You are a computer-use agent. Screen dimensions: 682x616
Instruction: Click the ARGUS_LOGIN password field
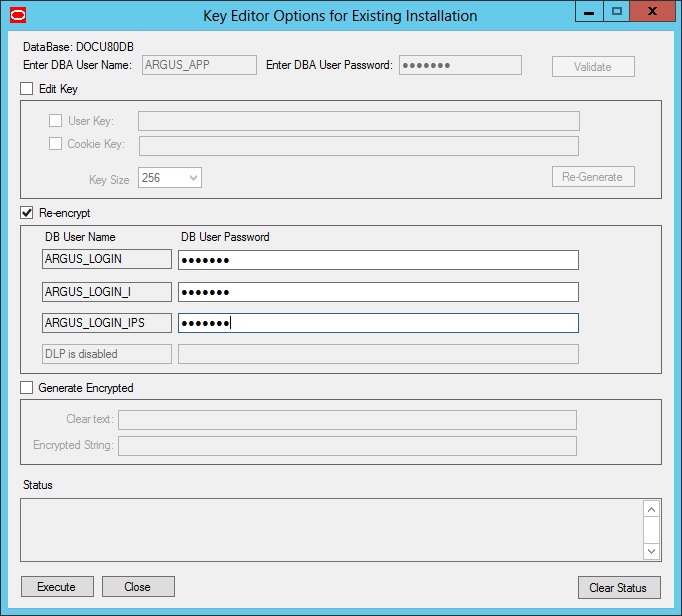378,260
